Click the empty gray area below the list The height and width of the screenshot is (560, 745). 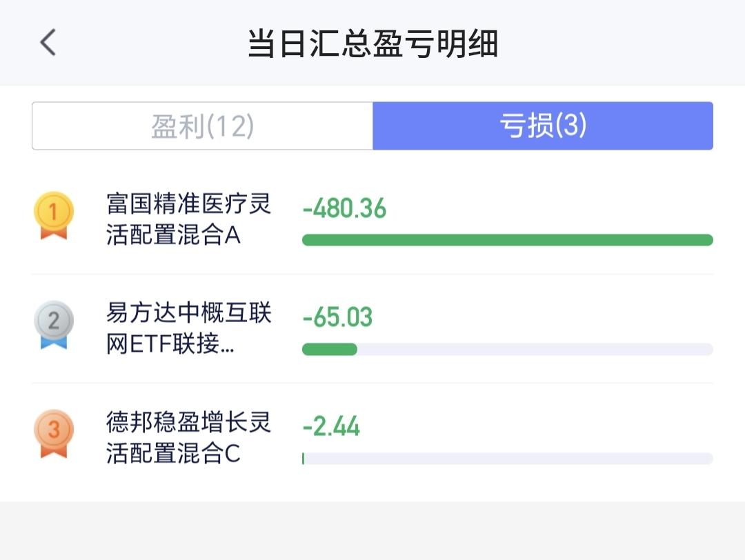(372, 531)
